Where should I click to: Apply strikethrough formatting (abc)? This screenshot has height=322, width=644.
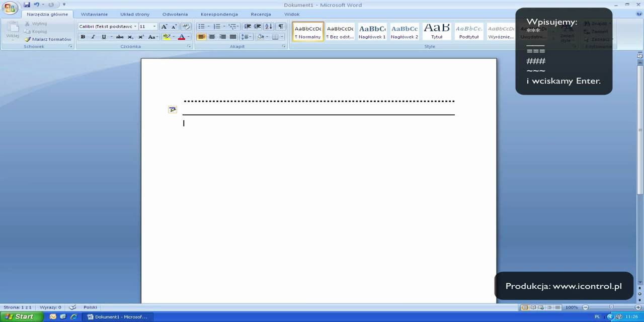coord(120,37)
